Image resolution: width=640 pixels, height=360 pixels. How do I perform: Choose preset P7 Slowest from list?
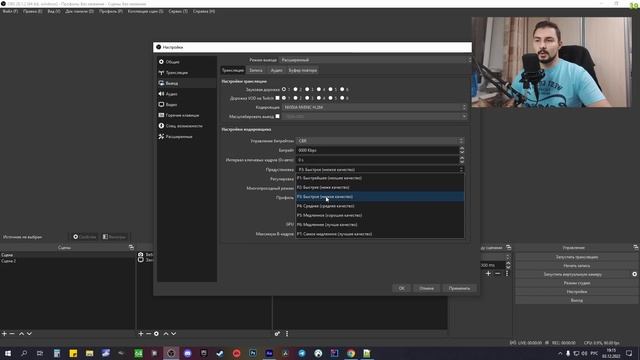coord(380,234)
